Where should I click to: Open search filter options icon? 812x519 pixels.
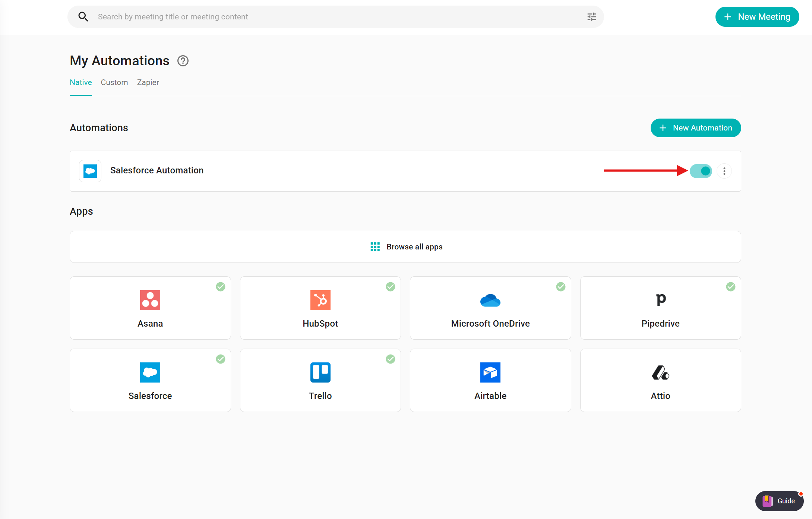[591, 17]
